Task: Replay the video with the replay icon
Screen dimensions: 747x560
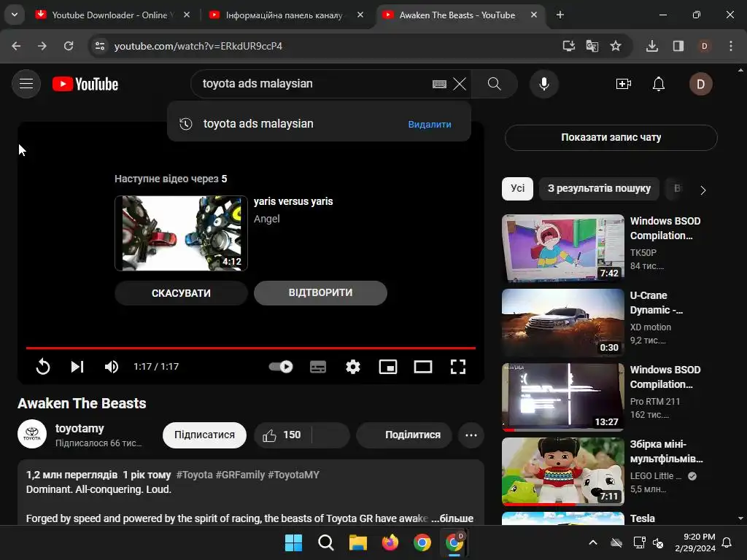Action: coord(43,367)
